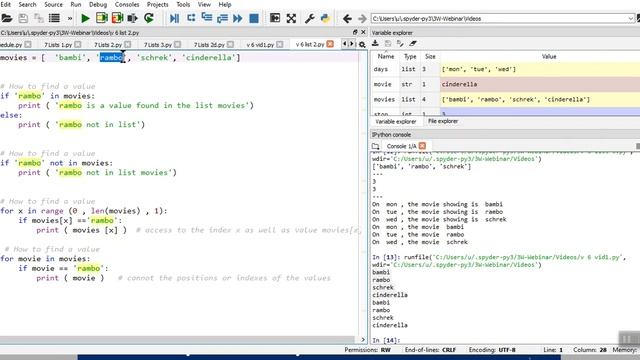Image resolution: width=640 pixels, height=360 pixels.
Task: Click Run cell and advance icon
Action: click(118, 18)
